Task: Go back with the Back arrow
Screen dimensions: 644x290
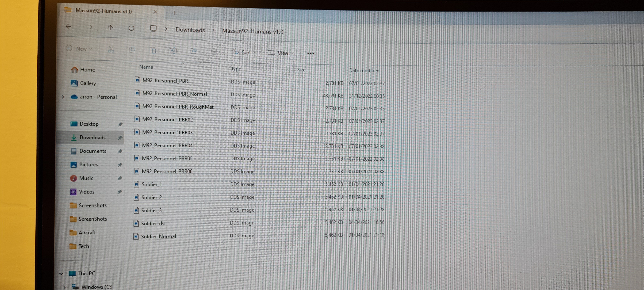Action: [x=68, y=27]
